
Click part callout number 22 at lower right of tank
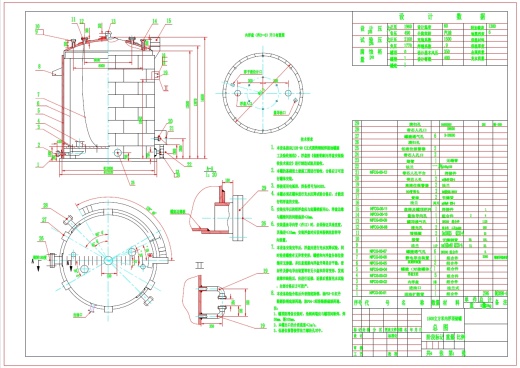[189, 164]
